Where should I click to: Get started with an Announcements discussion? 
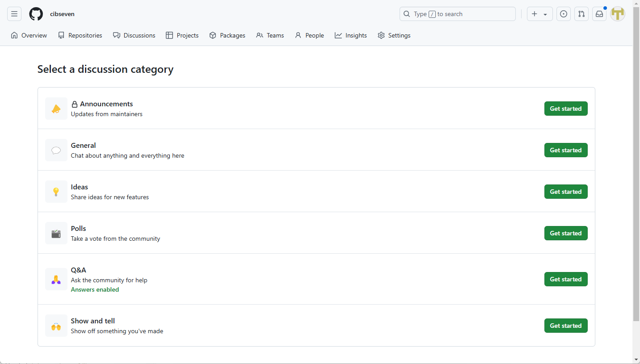coord(566,108)
